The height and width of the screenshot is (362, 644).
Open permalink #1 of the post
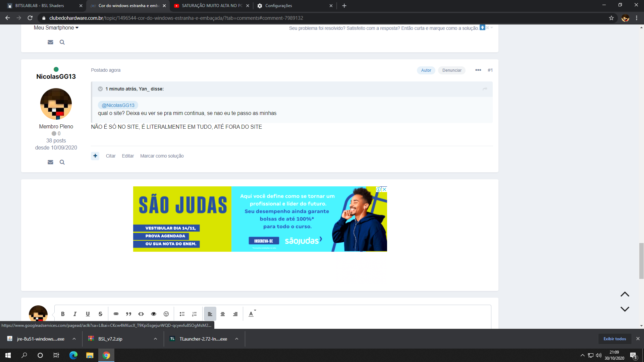click(x=490, y=70)
